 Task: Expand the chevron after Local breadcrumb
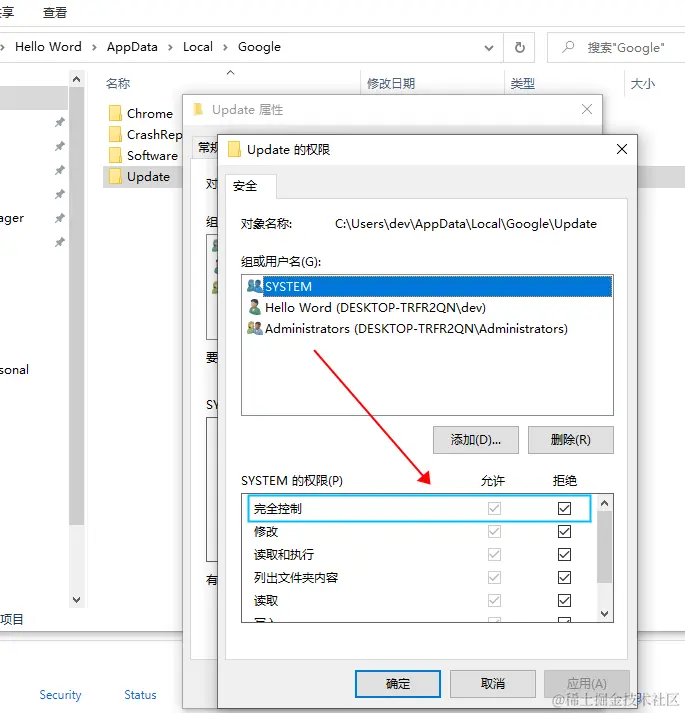(225, 47)
